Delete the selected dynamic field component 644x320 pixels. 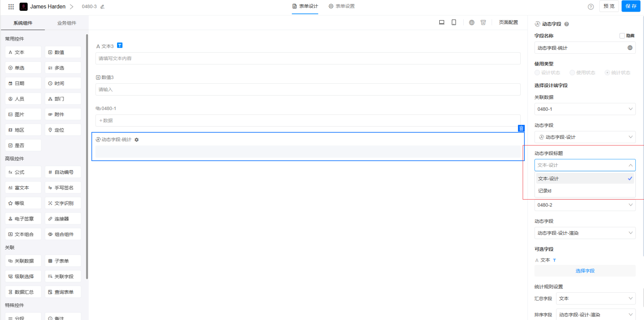pos(521,128)
